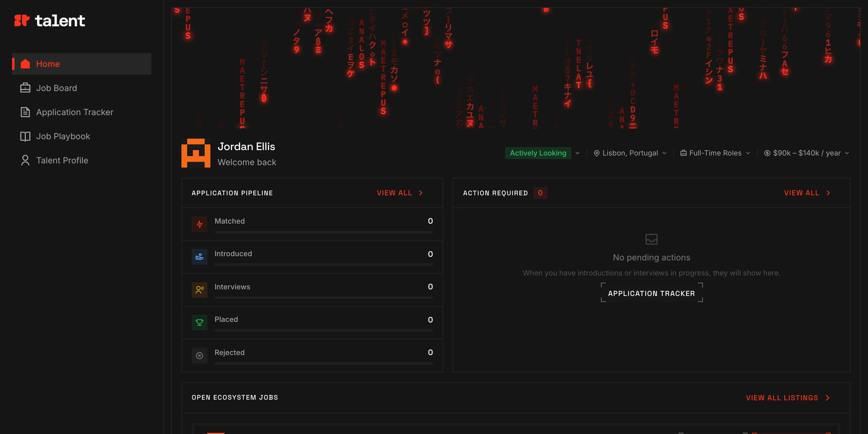Click View All in Application Pipeline
Viewport: 868px width, 434px height.
coord(400,193)
